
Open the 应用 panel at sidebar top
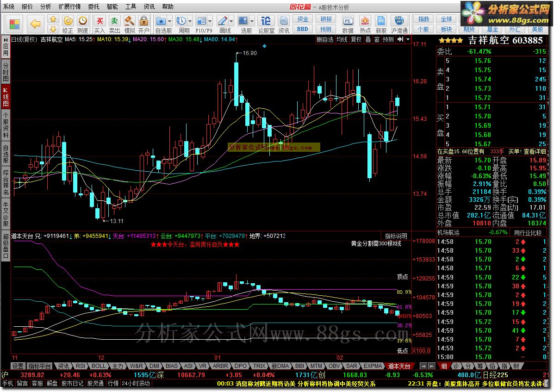[x=6, y=47]
